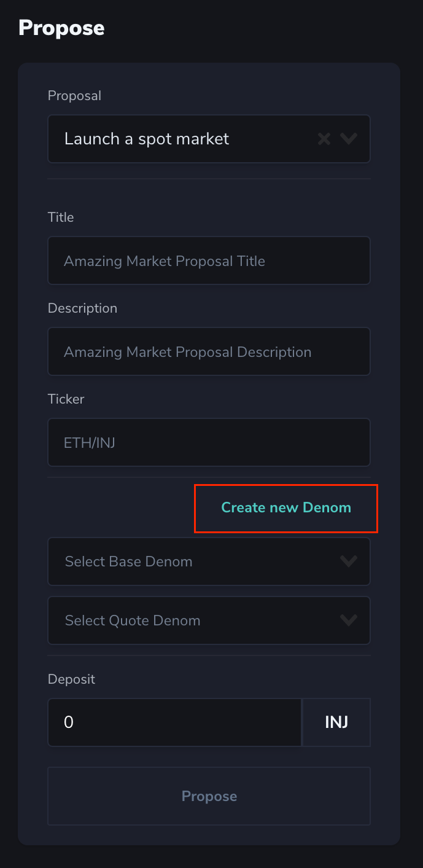Viewport: 423px width, 868px height.
Task: Expand Proposal dropdown using its chevron arrow
Action: pos(349,139)
